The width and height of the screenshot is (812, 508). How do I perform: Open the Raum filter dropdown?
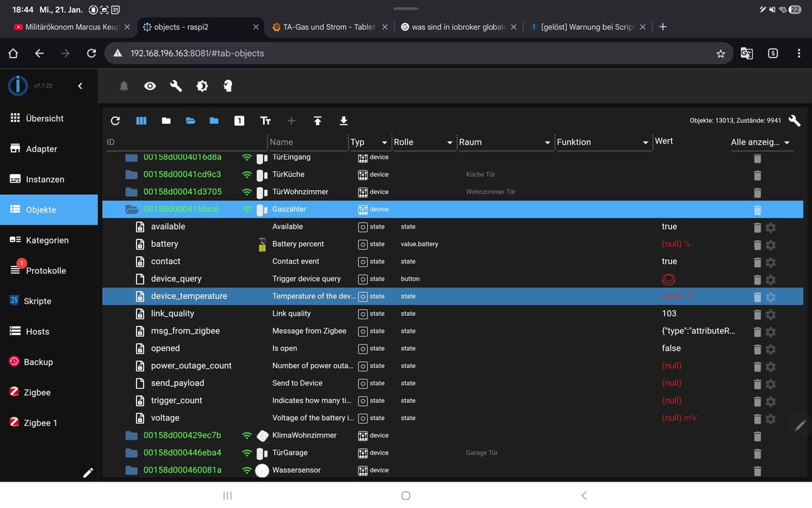(x=504, y=143)
